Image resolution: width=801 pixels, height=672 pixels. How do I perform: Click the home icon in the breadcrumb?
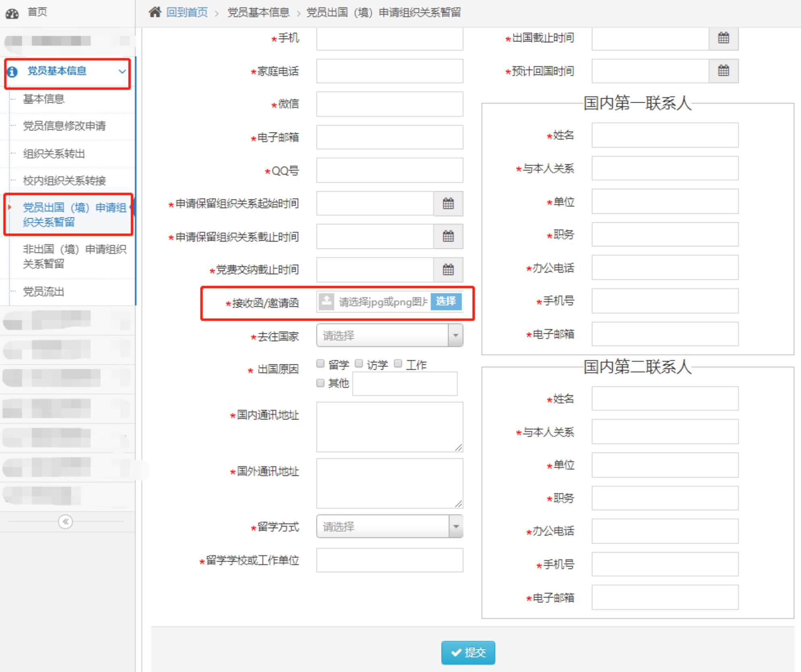coord(154,12)
